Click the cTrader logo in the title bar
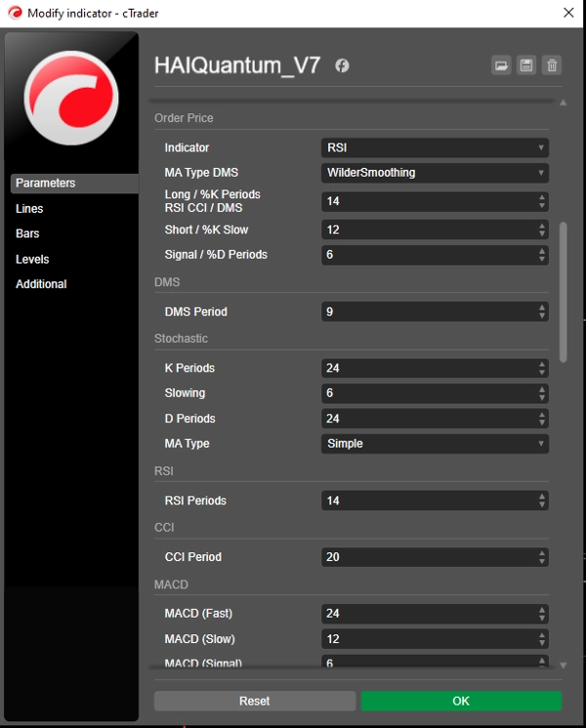 [15, 13]
